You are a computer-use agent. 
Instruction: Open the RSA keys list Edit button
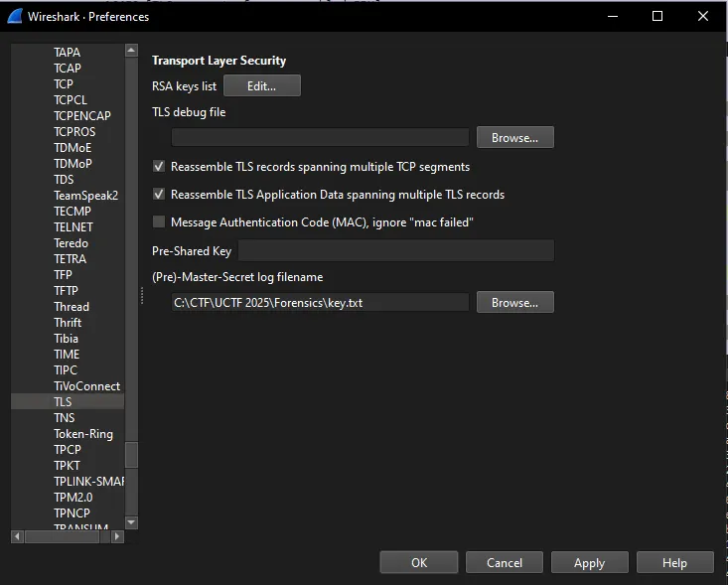click(x=262, y=85)
